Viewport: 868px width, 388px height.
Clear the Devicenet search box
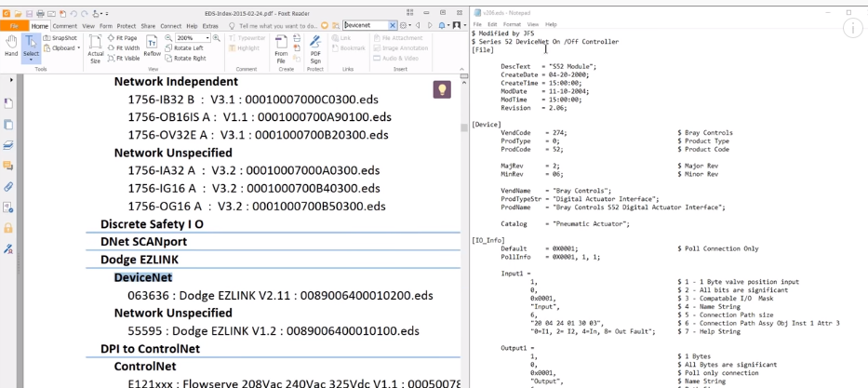click(x=393, y=25)
